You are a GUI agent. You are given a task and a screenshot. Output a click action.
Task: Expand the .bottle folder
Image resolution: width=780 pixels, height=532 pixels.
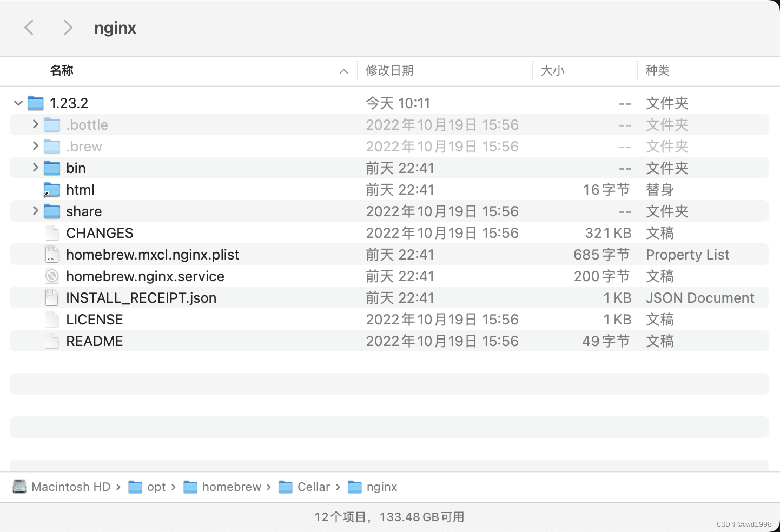[x=35, y=124]
